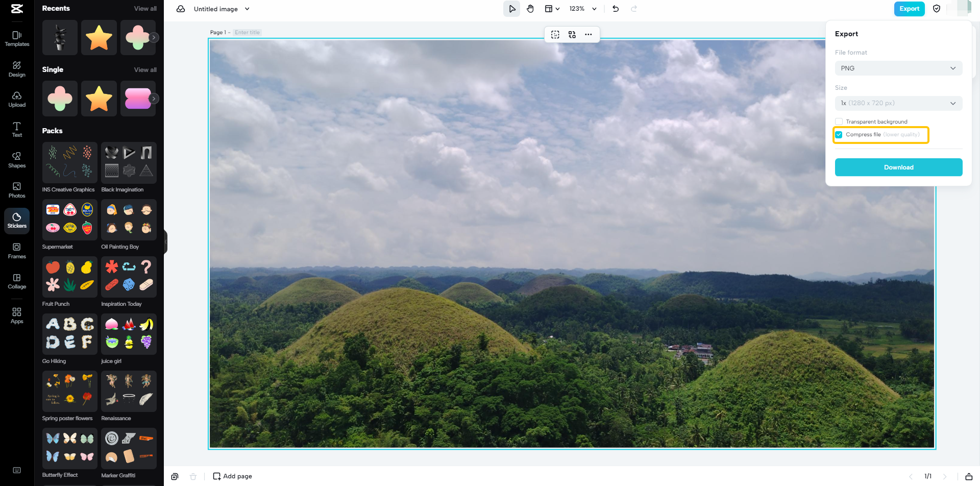Click the page title input field

click(x=248, y=32)
